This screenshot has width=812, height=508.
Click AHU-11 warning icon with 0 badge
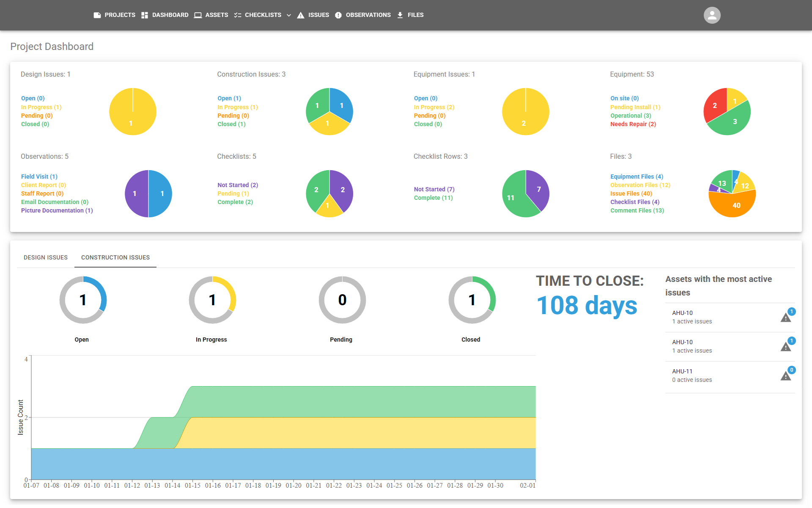point(786,376)
